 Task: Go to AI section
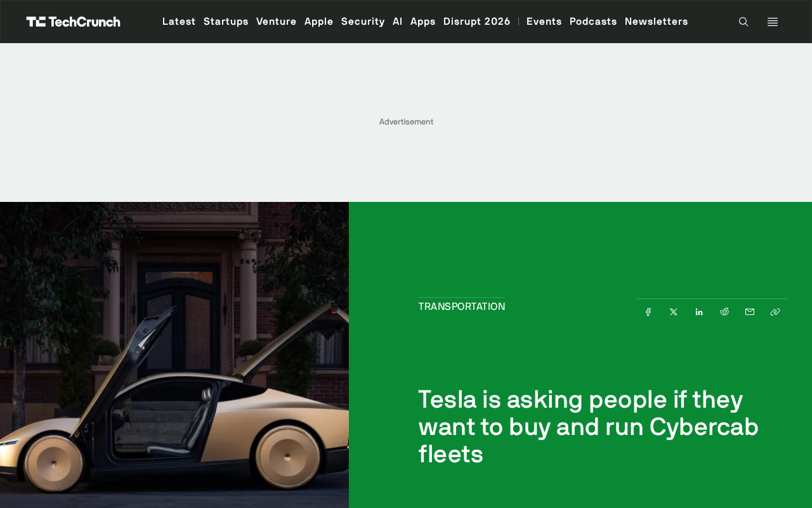click(398, 22)
